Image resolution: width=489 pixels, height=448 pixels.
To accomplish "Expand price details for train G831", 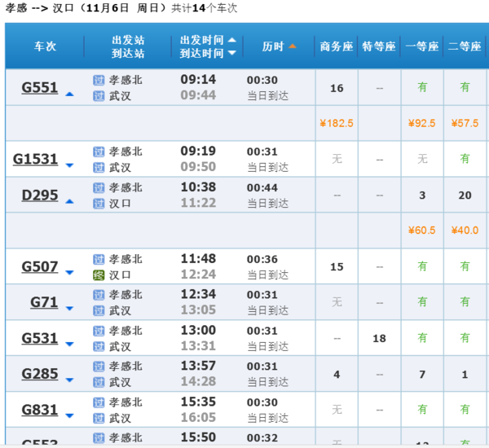I will tap(69, 415).
